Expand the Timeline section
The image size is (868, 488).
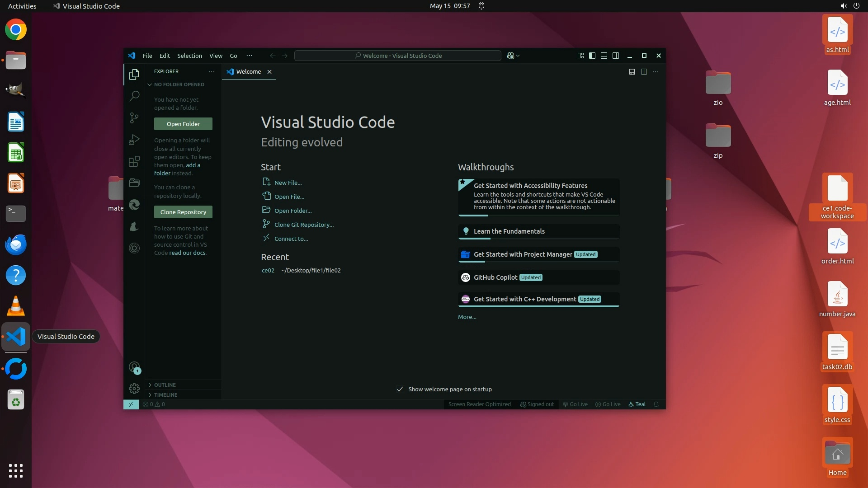(x=165, y=395)
